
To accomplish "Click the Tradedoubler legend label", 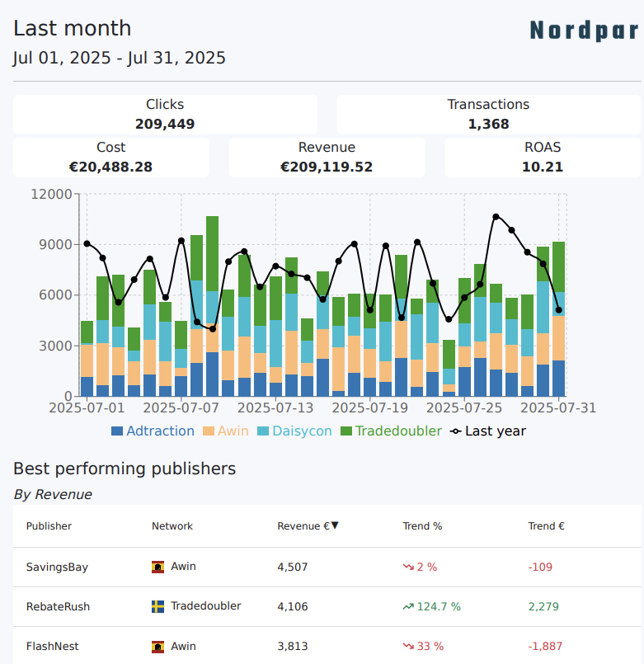I will click(x=398, y=431).
